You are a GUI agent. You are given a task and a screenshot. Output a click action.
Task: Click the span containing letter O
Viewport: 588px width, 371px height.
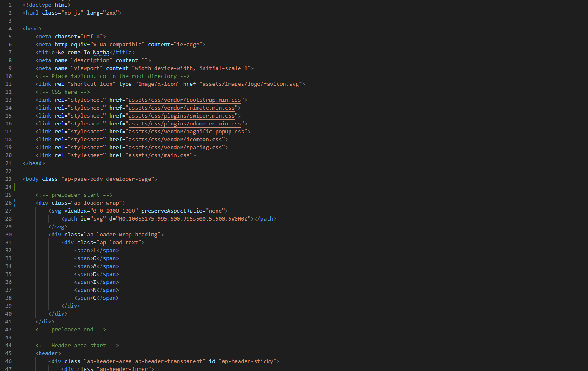point(96,258)
